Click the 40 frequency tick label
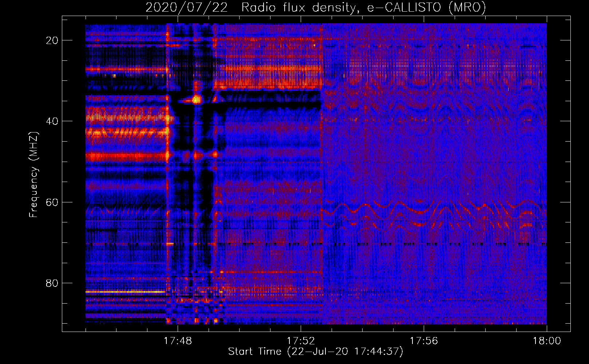 coord(52,121)
